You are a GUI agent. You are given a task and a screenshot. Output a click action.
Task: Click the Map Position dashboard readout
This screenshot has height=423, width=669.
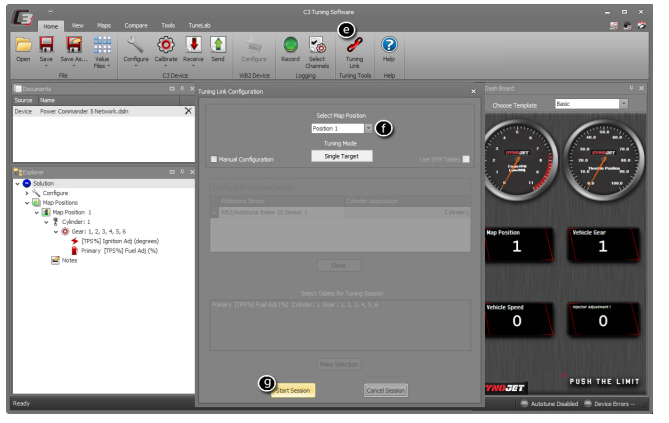click(518, 245)
